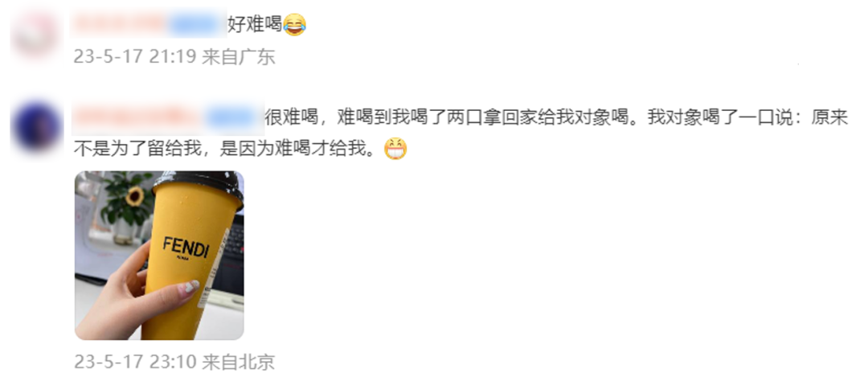The width and height of the screenshot is (868, 377).
Task: Click the comment line starting 不是为了留给我
Action: coord(228,149)
